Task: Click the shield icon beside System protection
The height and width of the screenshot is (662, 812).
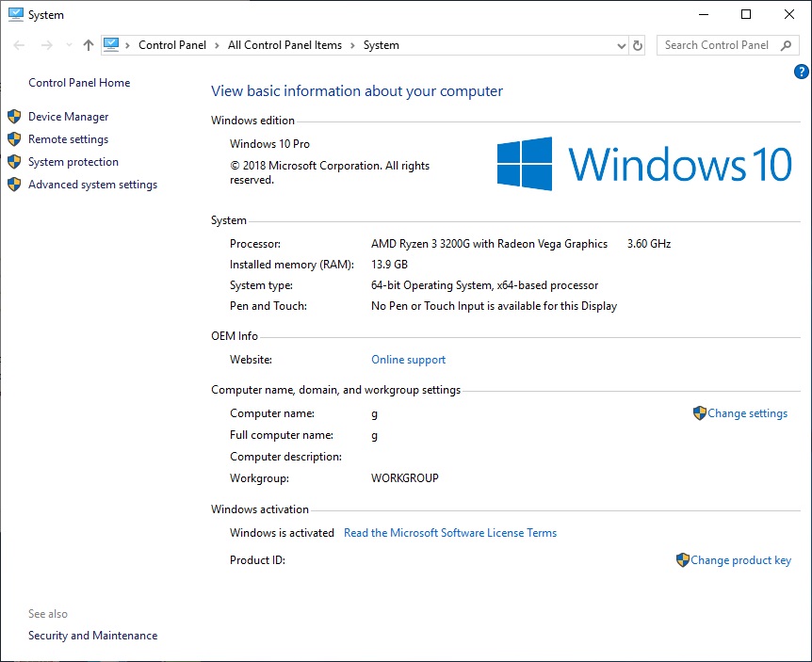Action: [x=14, y=162]
